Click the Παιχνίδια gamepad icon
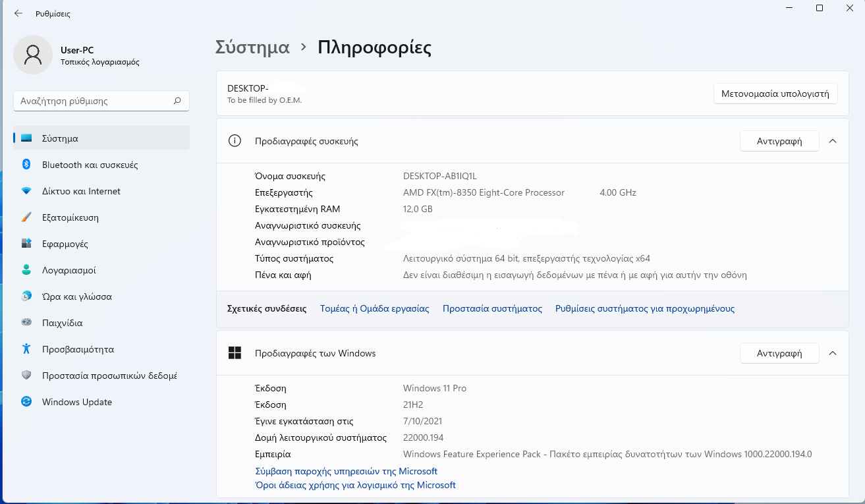This screenshot has width=865, height=504. [26, 323]
